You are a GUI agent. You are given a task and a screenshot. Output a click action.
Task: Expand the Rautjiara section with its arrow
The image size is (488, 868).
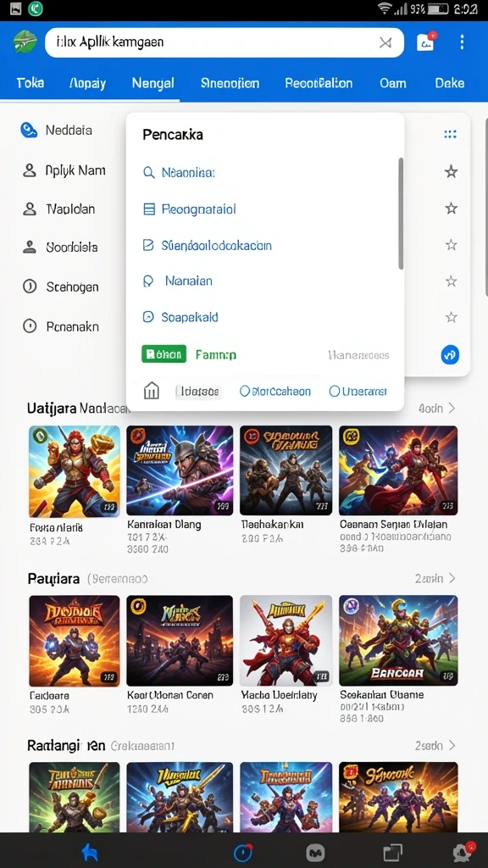click(x=452, y=578)
